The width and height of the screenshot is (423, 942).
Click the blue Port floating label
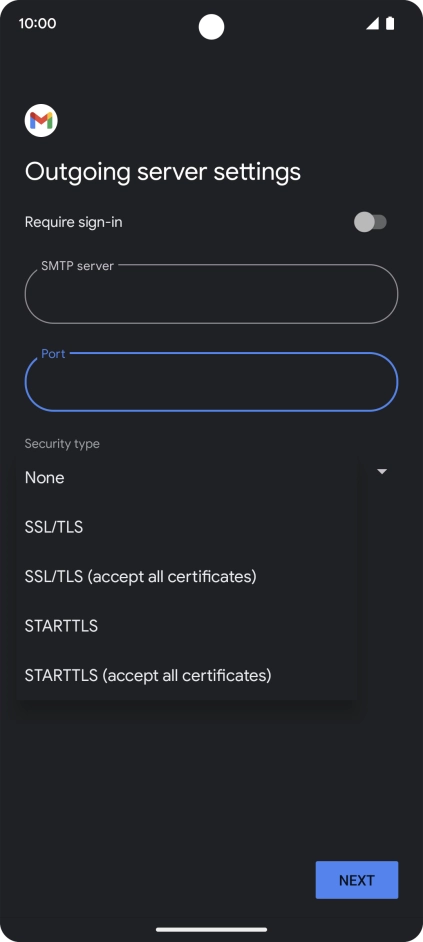tap(53, 354)
